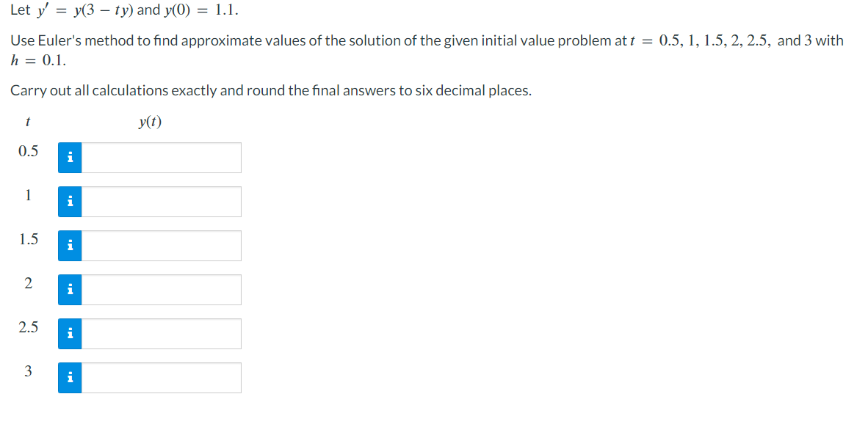
Task: Click the answer field for t = 0.5
Action: (x=162, y=157)
